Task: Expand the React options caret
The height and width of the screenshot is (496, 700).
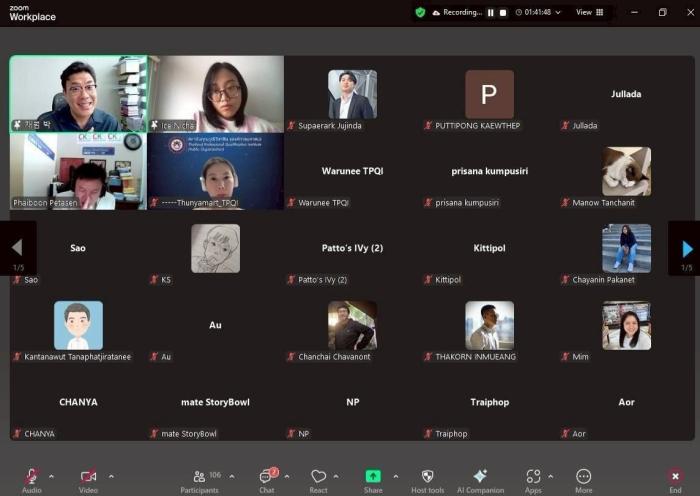Action: point(336,476)
